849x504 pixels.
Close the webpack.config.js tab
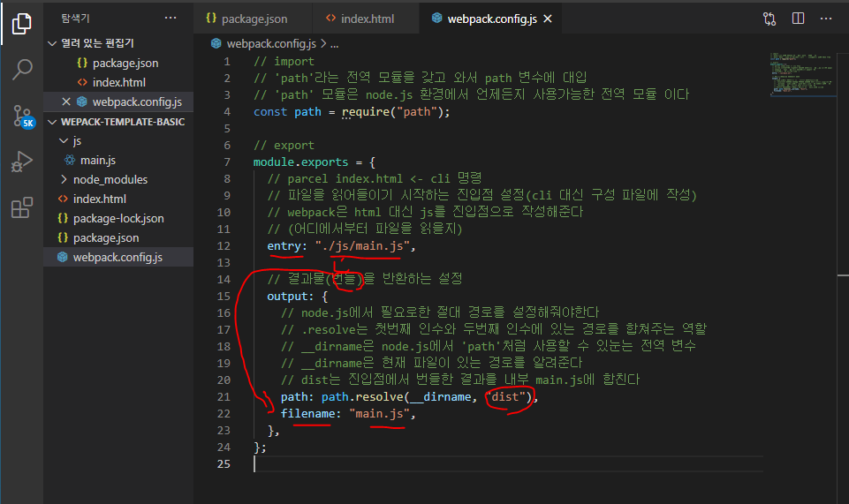[548, 19]
